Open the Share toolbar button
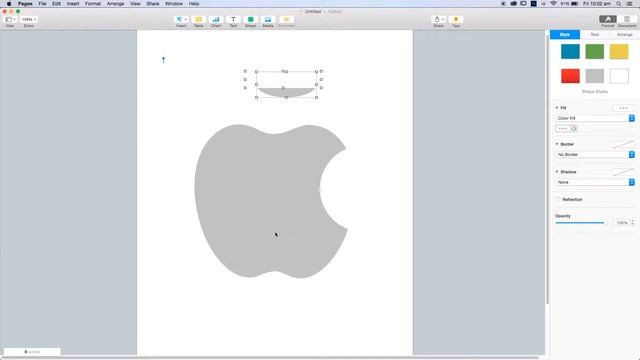 tap(439, 19)
